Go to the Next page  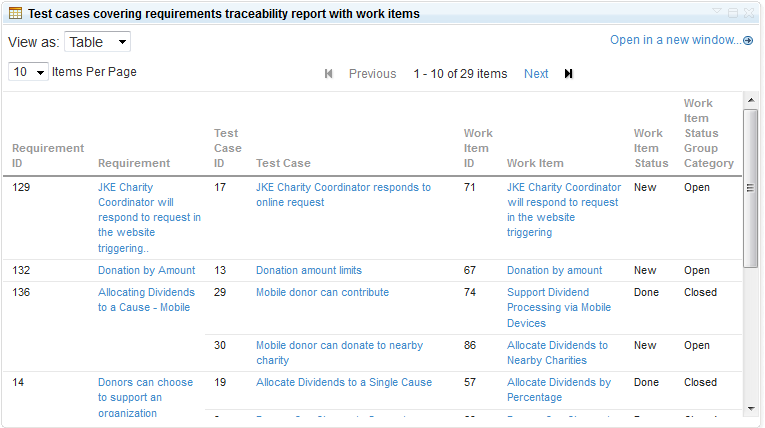pyautogui.click(x=536, y=74)
